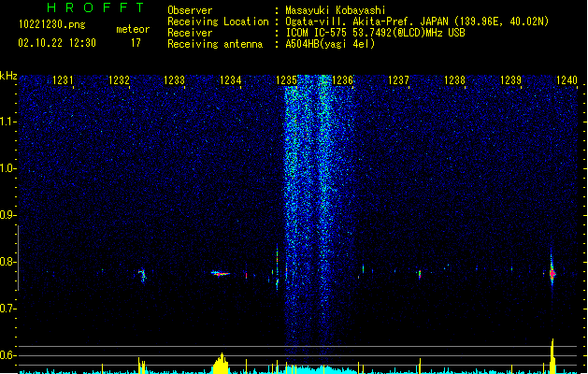Click the 1233 time marker
This screenshot has height=374, width=588.
[x=175, y=80]
